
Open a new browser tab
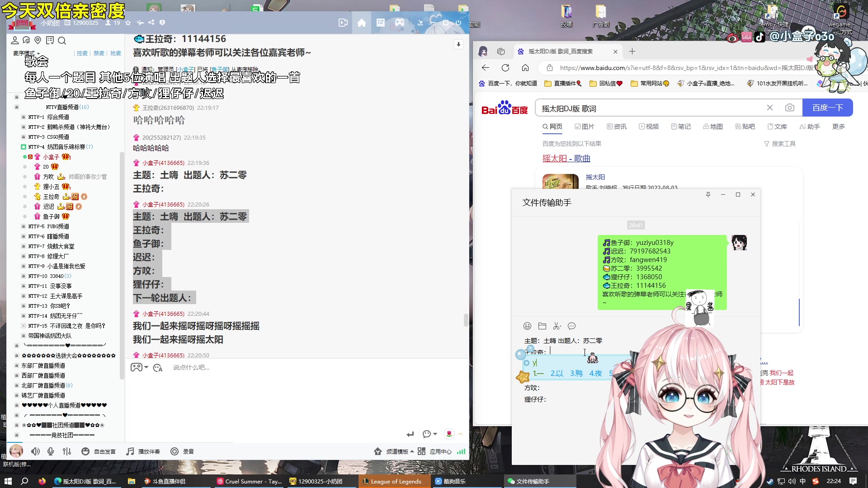pyautogui.click(x=632, y=52)
